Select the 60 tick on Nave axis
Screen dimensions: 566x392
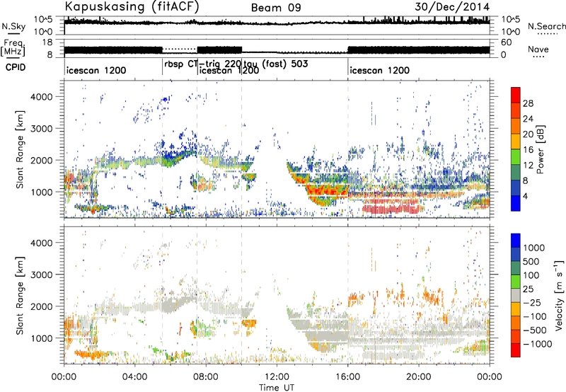507,42
